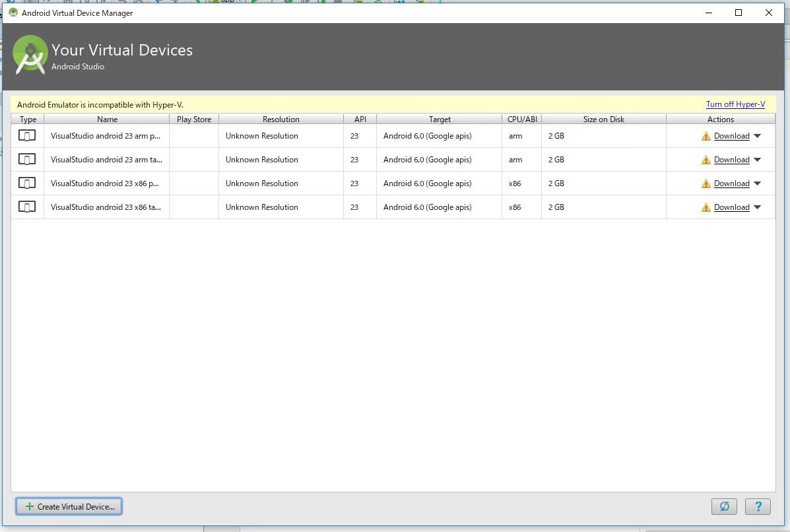Click warning icon in arm p... row

706,136
